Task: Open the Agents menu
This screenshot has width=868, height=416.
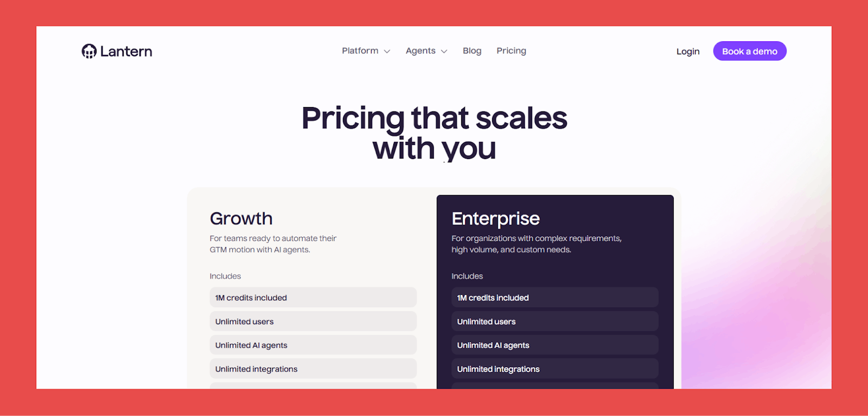Action: 420,51
